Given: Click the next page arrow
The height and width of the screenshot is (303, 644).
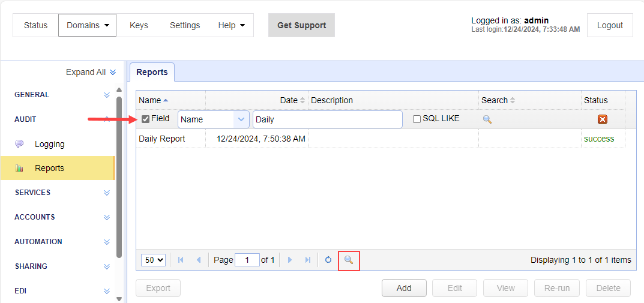Looking at the screenshot, I should 290,260.
